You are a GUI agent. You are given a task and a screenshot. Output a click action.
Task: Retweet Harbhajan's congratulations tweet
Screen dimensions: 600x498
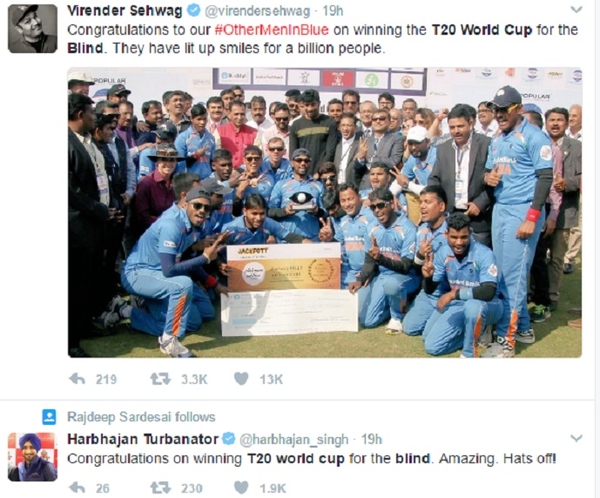[160, 488]
